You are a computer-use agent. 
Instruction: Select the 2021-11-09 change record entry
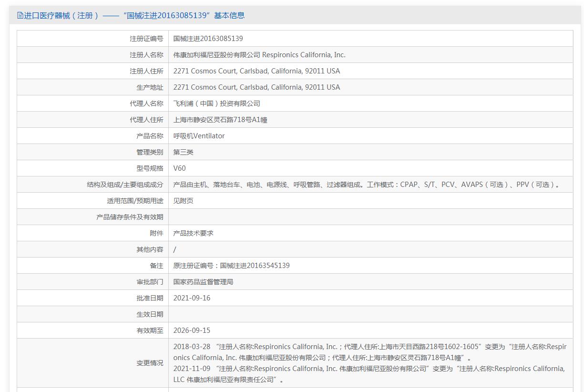tap(369, 374)
